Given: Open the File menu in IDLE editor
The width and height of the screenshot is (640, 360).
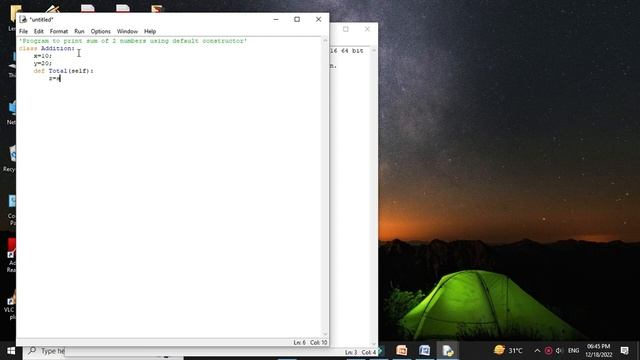Looking at the screenshot, I should click(23, 31).
